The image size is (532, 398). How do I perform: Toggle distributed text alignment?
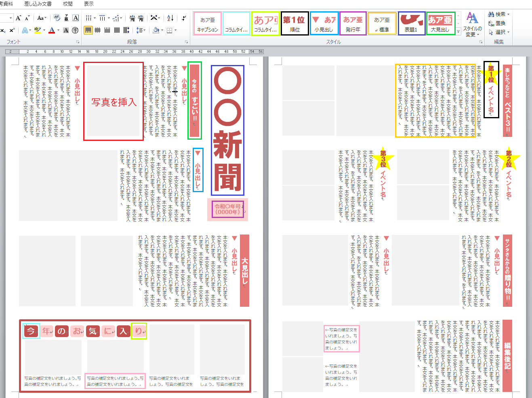tap(126, 30)
